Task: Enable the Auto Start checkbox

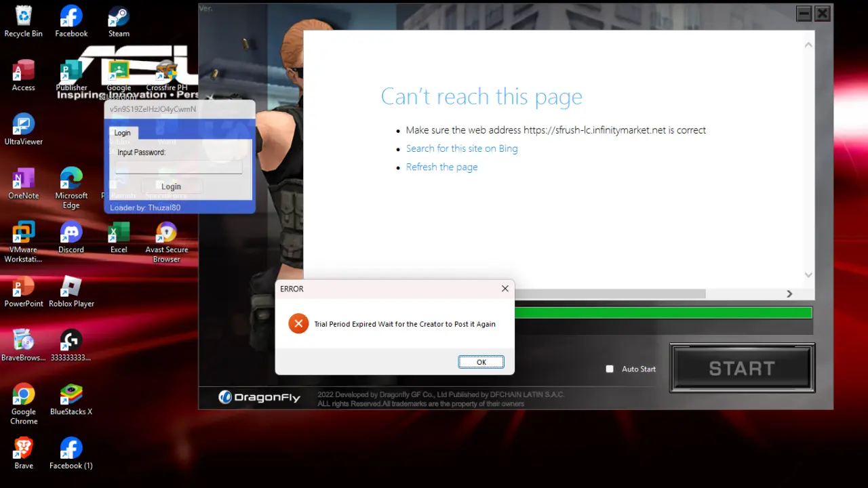Action: tap(610, 369)
